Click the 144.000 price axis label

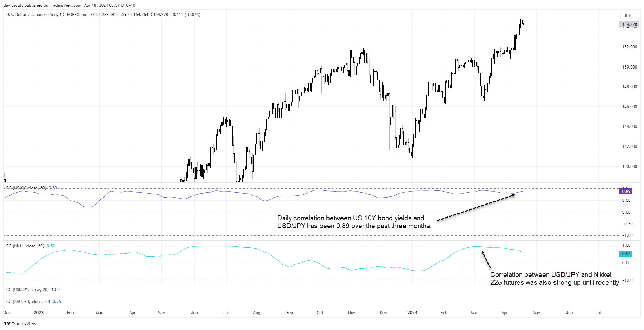point(630,127)
